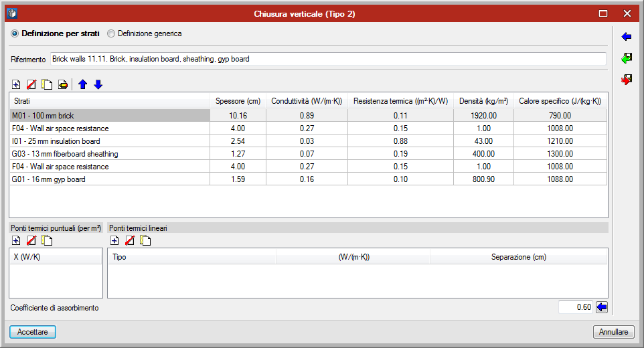The height and width of the screenshot is (348, 644).
Task: Click the Densità column header
Action: 483,101
